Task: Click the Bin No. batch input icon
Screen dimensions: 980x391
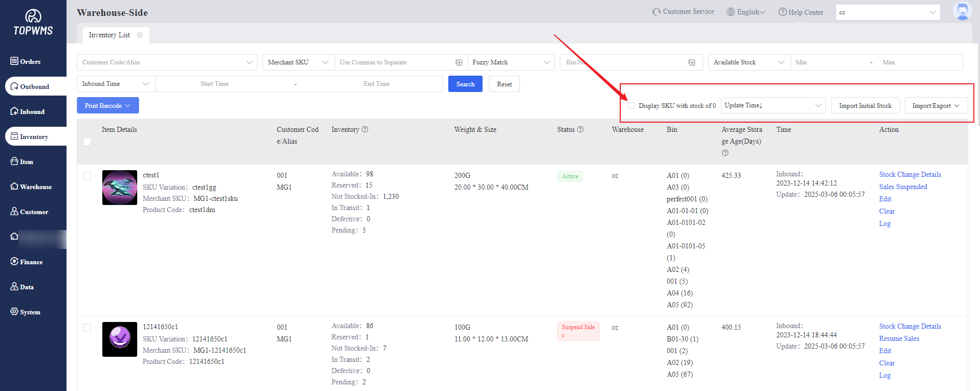Action: (692, 62)
